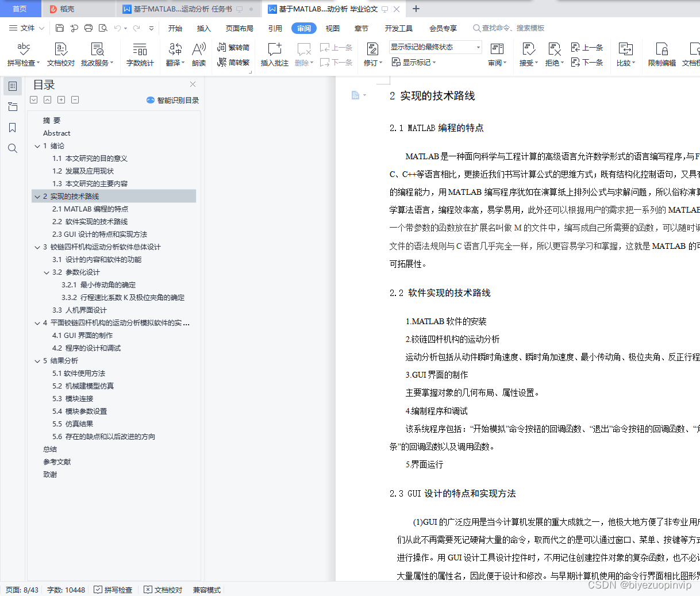Jump to '2.1 MATLAB 编程的特点' in outline
The image size is (700, 596).
click(90, 209)
